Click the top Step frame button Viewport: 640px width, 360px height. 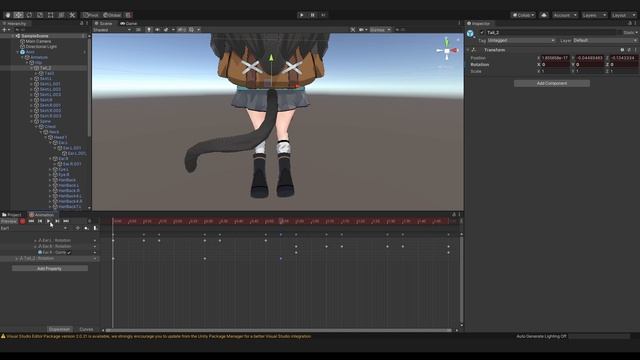pos(323,15)
